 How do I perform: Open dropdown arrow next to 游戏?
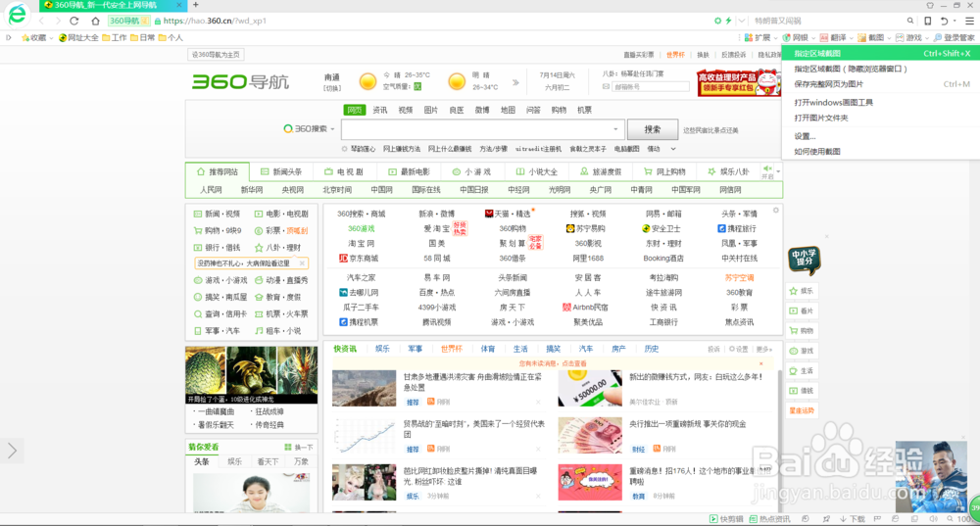(x=927, y=38)
